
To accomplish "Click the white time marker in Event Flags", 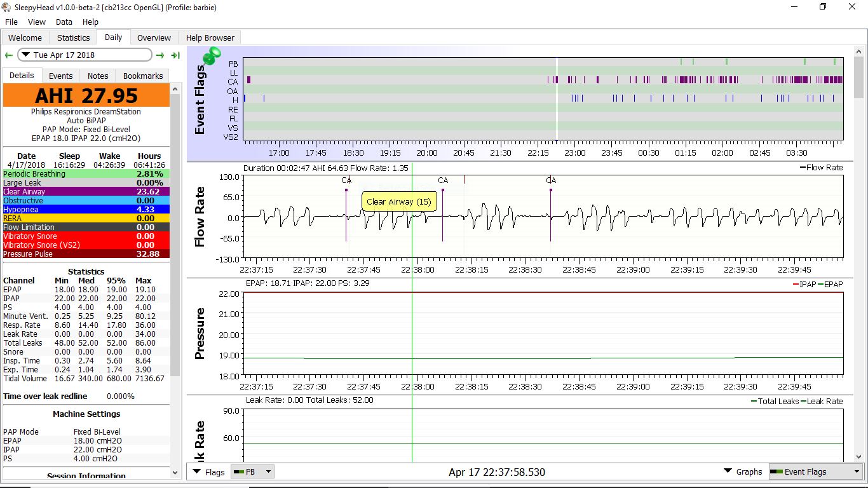I will (x=557, y=98).
